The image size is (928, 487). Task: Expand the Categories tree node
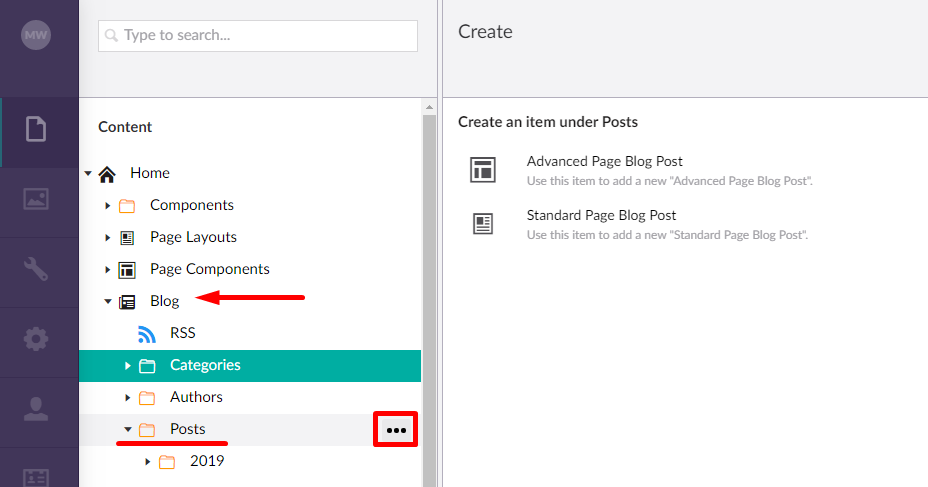tap(128, 365)
